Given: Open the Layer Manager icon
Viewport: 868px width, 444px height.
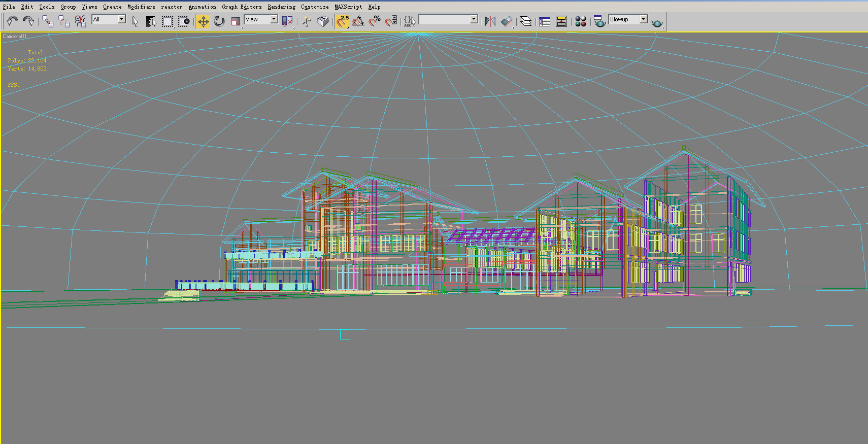Looking at the screenshot, I should [526, 21].
